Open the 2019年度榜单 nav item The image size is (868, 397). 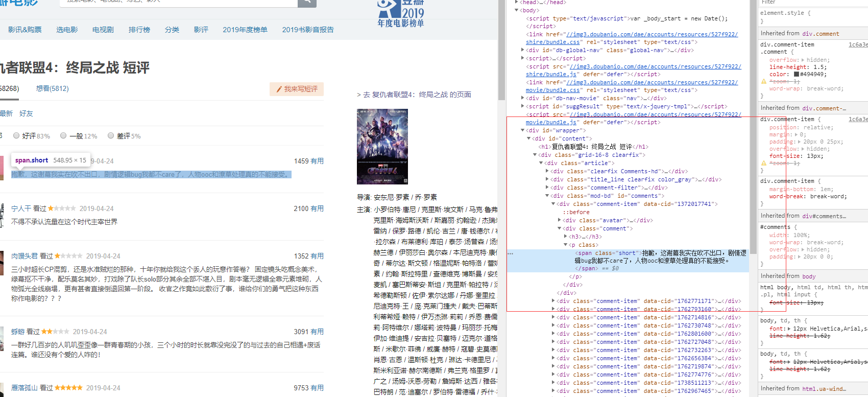[245, 30]
